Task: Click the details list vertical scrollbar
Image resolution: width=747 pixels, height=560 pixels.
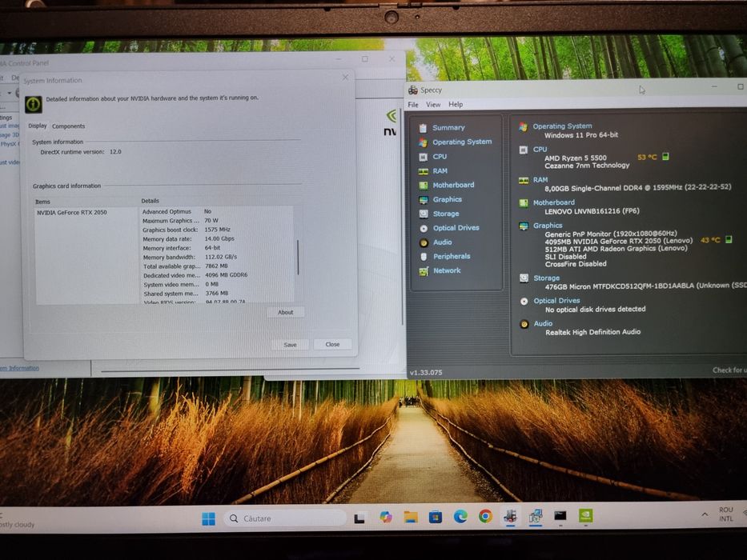Action: 298,257
